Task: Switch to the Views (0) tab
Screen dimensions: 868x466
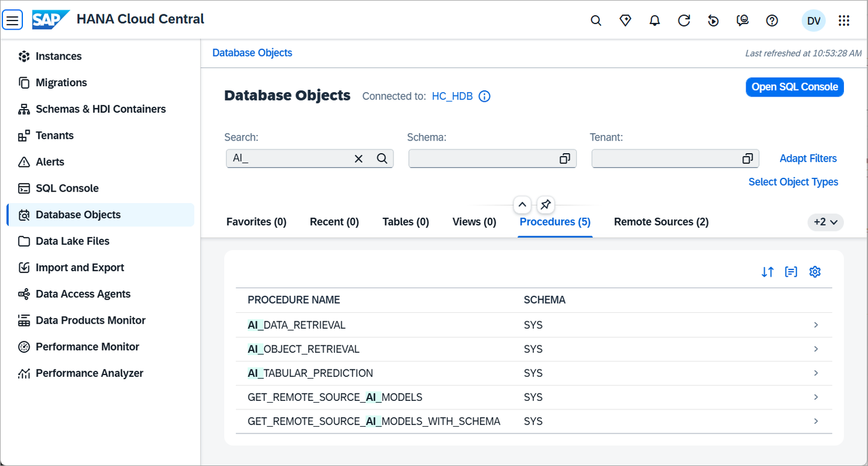Action: pos(474,222)
